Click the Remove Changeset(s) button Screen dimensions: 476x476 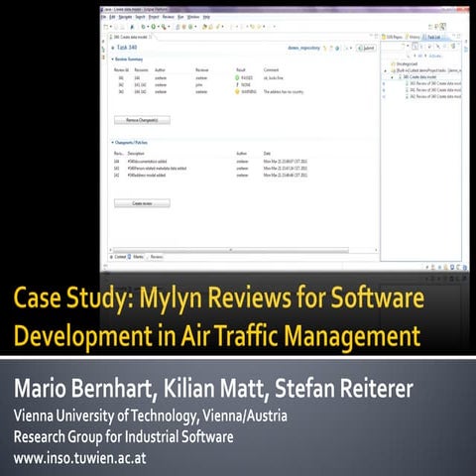[x=142, y=120]
